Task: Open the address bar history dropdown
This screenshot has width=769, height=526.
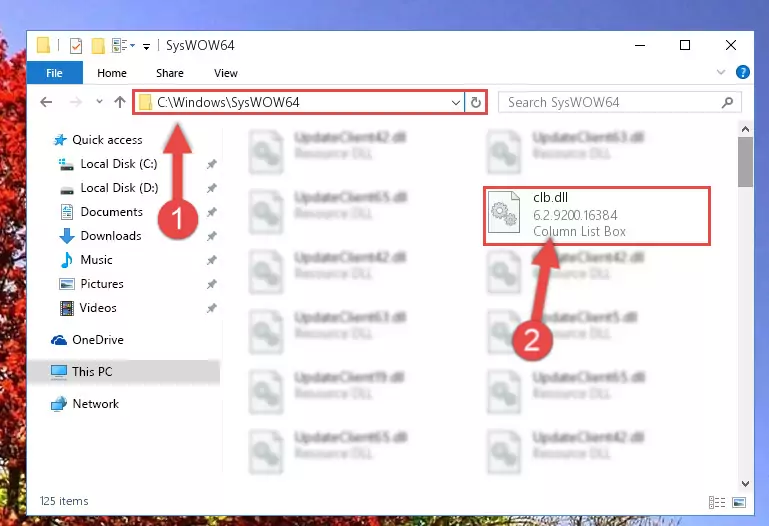Action: pos(456,102)
